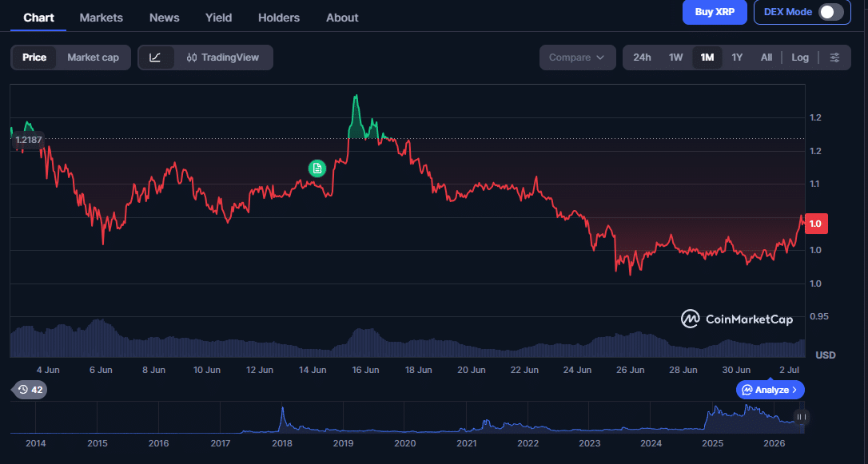Viewport: 868px width, 464px height.
Task: Click the 2021 year label in navigator
Action: coord(466,443)
